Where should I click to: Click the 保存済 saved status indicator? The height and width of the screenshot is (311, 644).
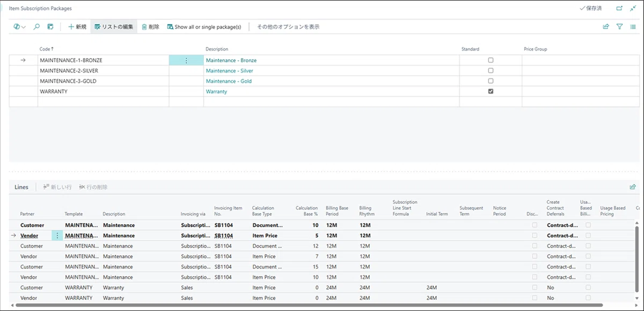pos(591,9)
